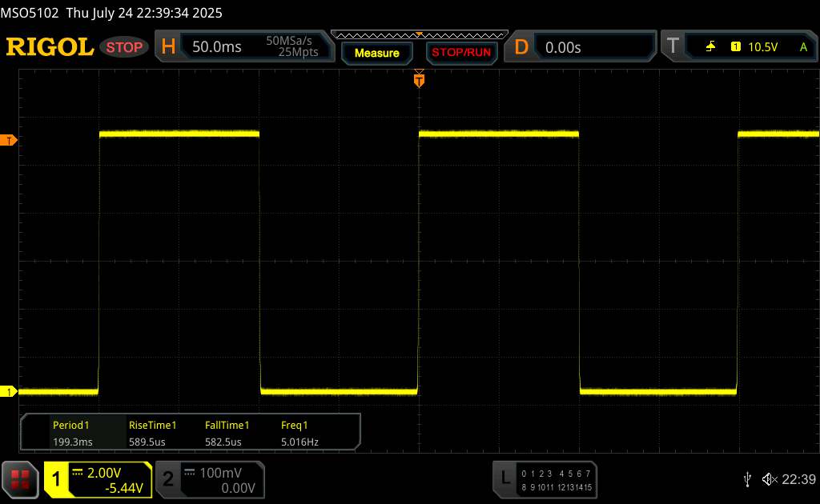Viewport: 820px width, 504px height.
Task: Select the Period1 measurement item
Action: coord(71,433)
